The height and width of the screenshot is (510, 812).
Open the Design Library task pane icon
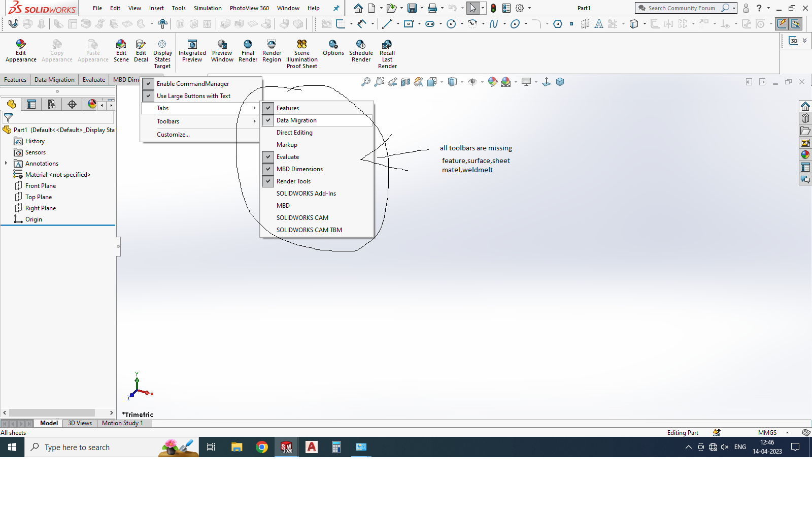coord(805,118)
